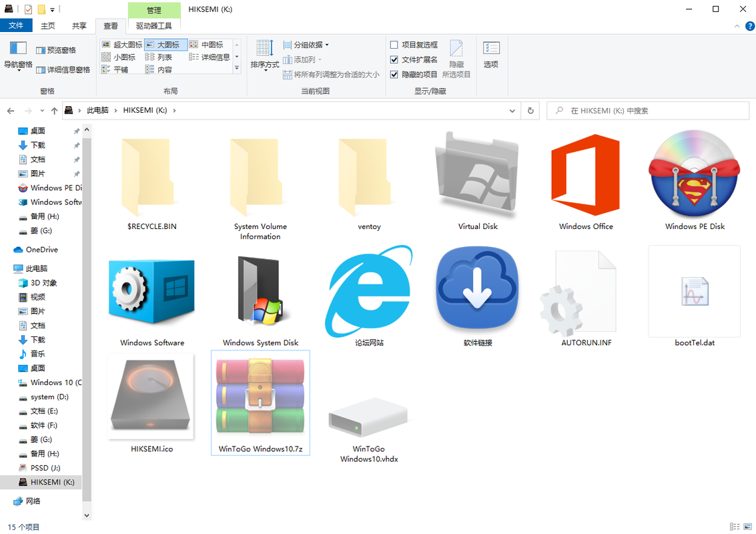
Task: Collapse the ribbon with the chevron
Action: coord(737,26)
